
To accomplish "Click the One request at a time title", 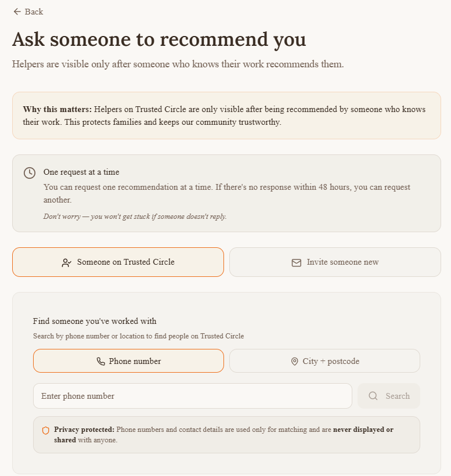I will click(x=81, y=172).
